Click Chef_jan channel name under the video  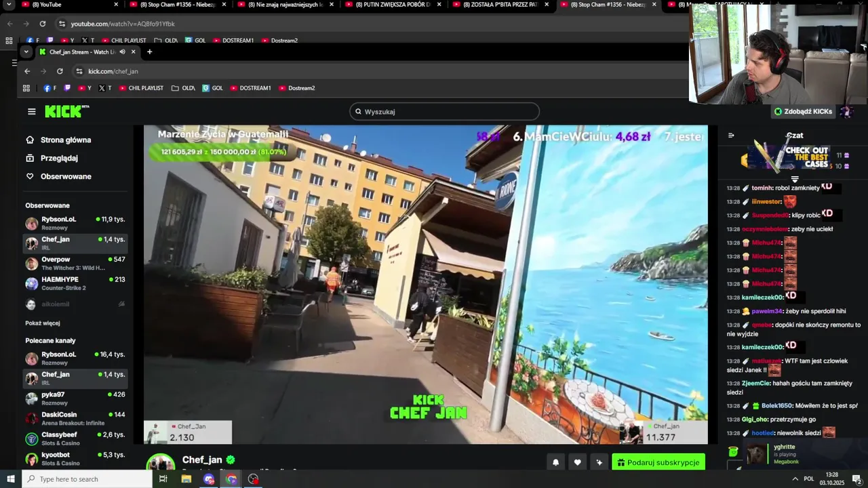pyautogui.click(x=202, y=460)
